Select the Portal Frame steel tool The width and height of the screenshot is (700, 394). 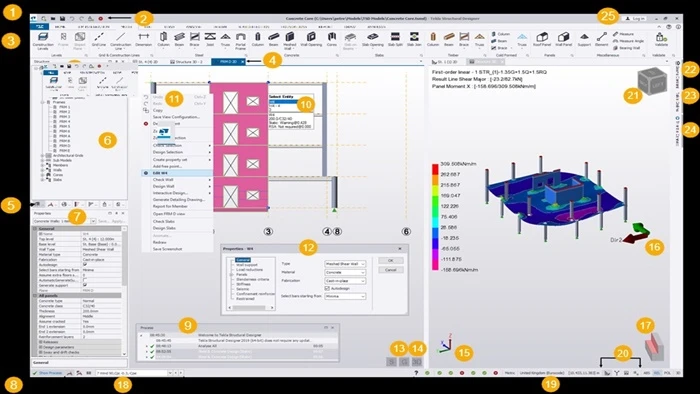241,40
